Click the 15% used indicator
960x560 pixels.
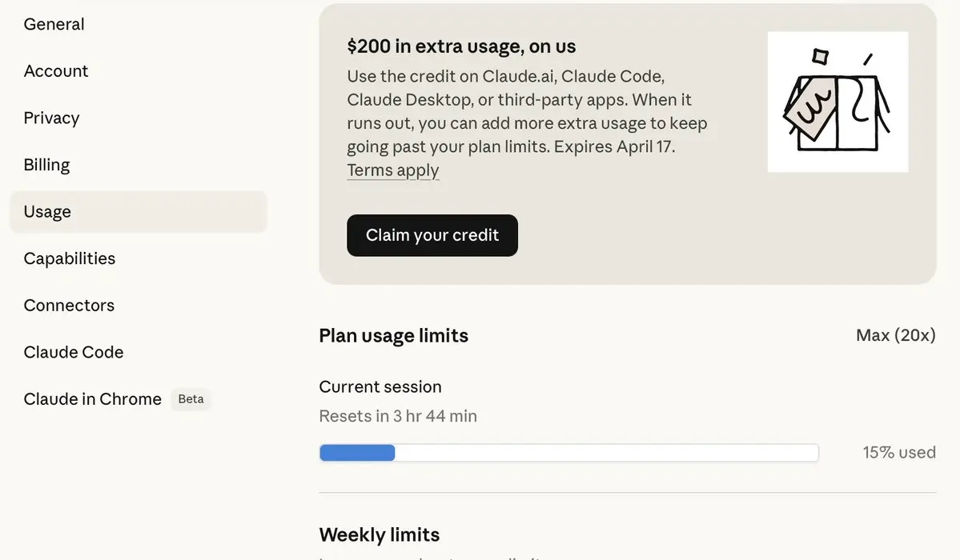(x=898, y=453)
